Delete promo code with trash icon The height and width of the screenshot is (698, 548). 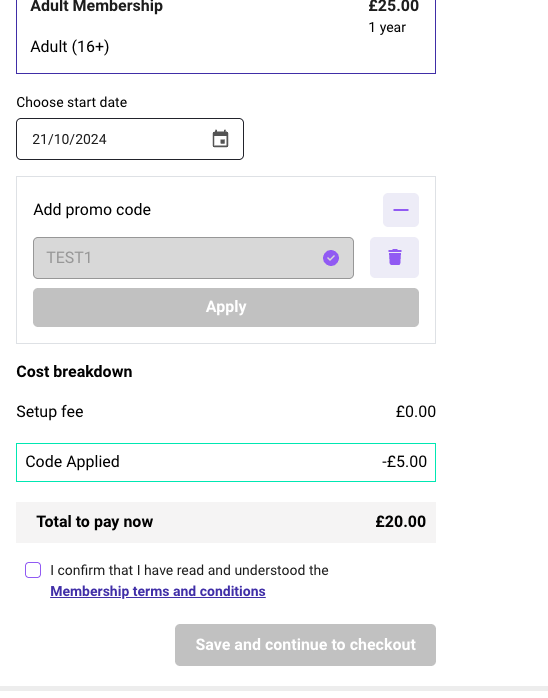point(394,258)
